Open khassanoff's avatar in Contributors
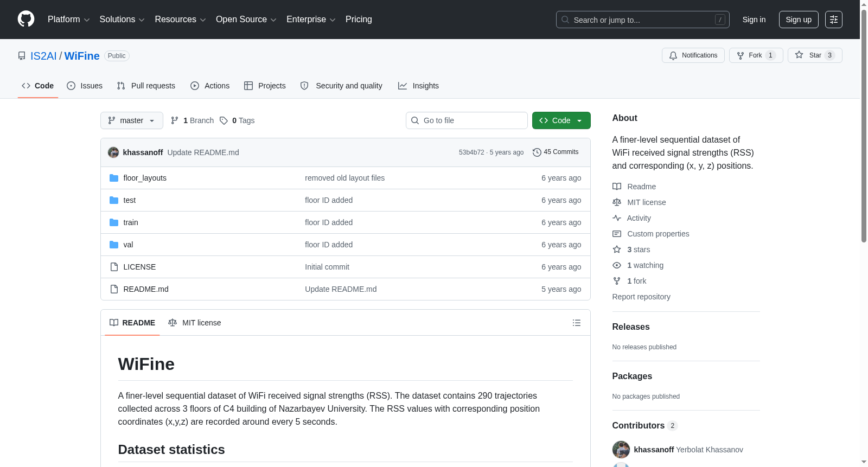Image resolution: width=868 pixels, height=467 pixels. [x=621, y=450]
